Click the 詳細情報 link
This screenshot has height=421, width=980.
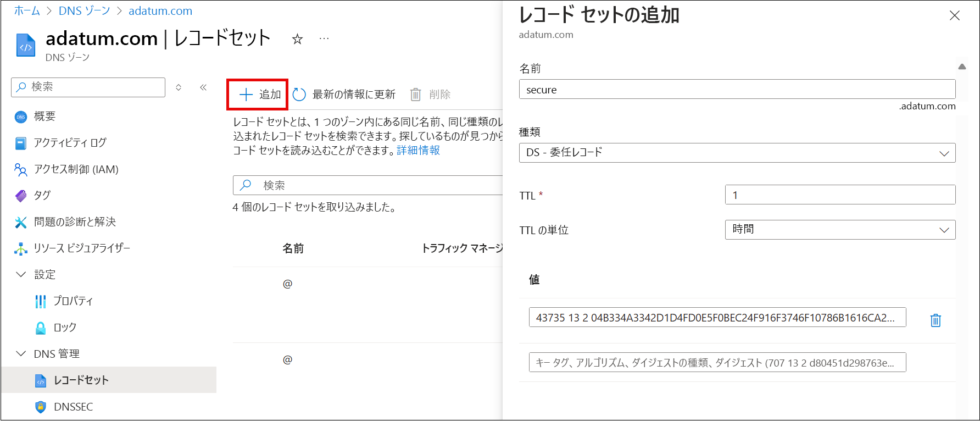[418, 151]
